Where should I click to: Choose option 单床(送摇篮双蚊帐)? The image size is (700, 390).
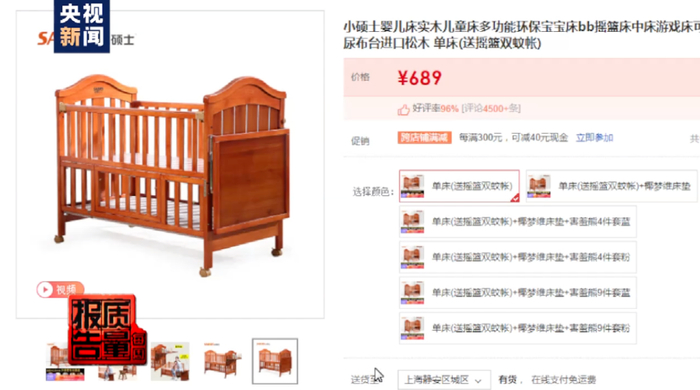pyautogui.click(x=459, y=186)
